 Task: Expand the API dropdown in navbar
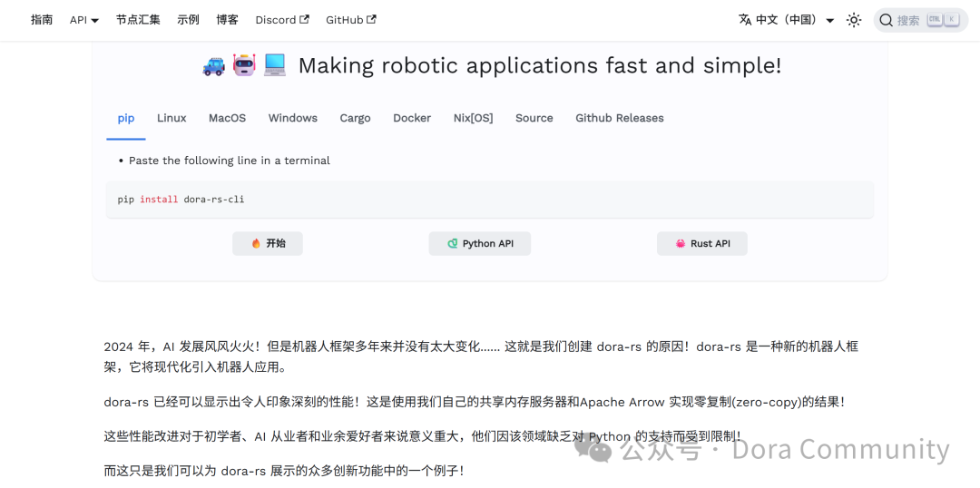[x=84, y=20]
